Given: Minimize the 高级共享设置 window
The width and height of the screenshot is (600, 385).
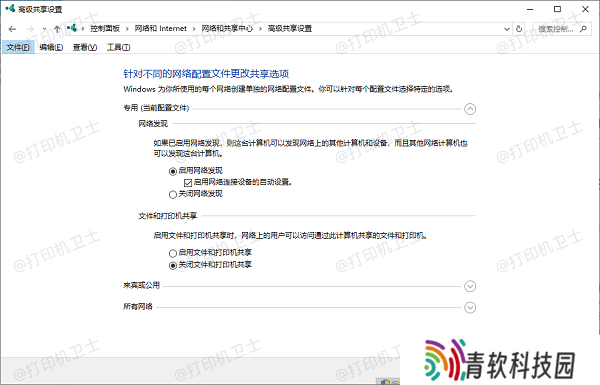Looking at the screenshot, I should tap(530, 9).
